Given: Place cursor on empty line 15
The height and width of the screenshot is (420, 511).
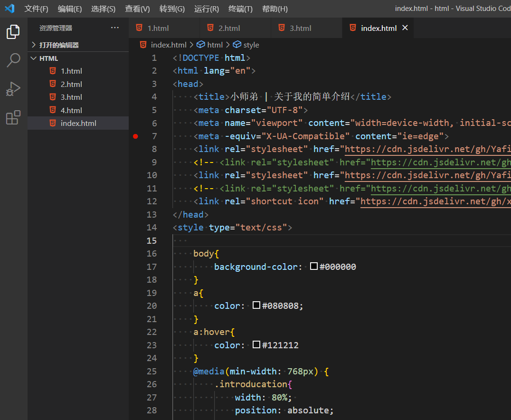Looking at the screenshot, I should tap(341, 241).
